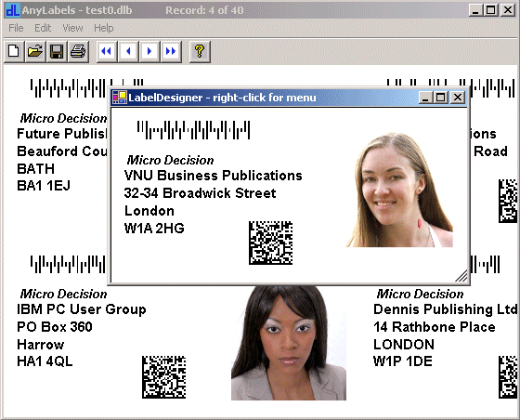Click 'IBM PC User Group' text
This screenshot has height=420, width=520.
tap(82, 309)
